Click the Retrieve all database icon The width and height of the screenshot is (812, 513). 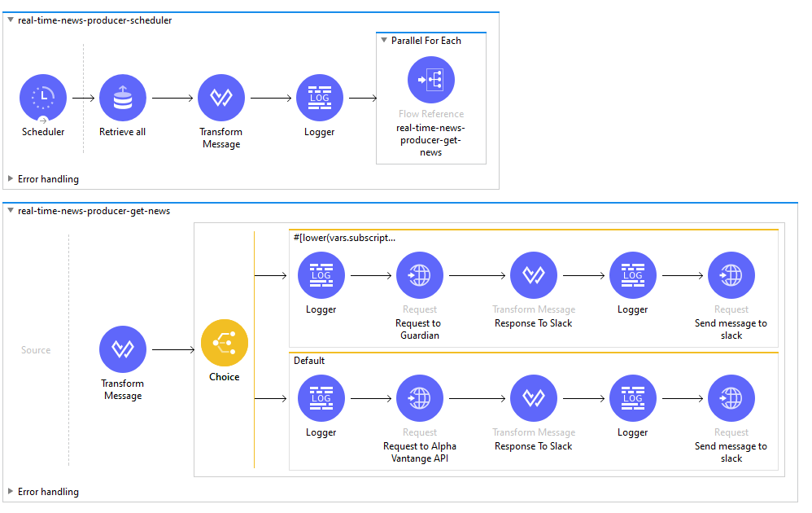pos(122,97)
